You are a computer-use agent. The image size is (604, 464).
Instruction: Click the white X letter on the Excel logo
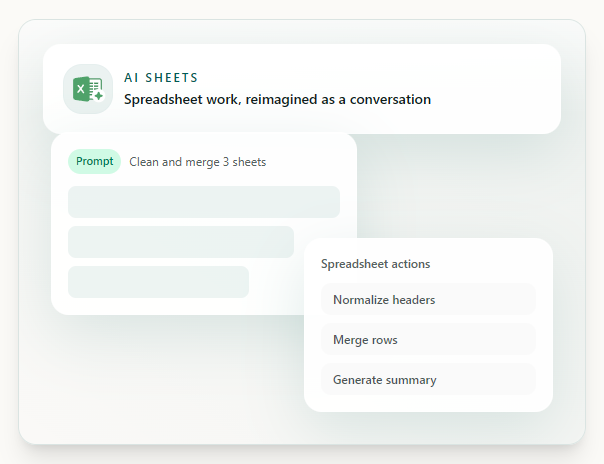(80, 89)
